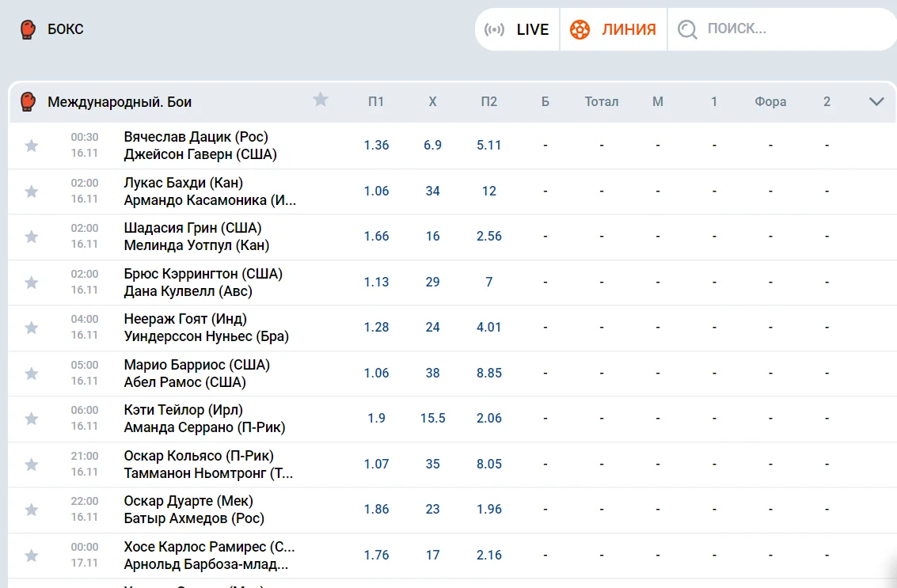Pick Батыр Ахмедов win at 1.96
This screenshot has width=897, height=588.
point(489,509)
